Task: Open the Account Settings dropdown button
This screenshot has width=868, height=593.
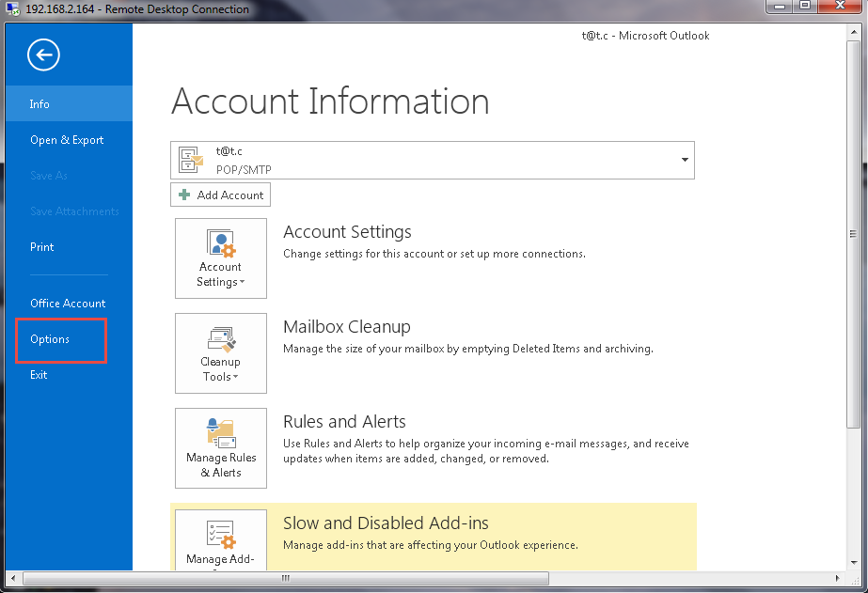Action: (x=221, y=258)
